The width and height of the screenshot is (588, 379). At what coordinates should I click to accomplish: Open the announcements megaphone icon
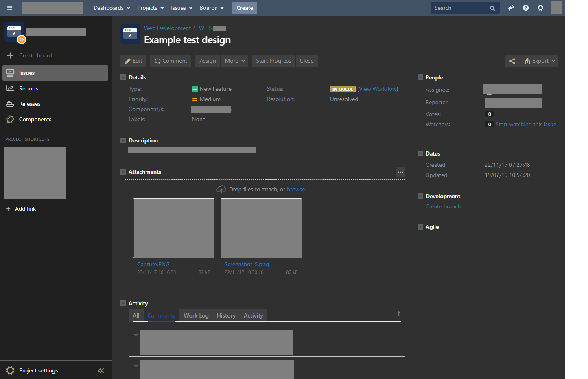511,8
